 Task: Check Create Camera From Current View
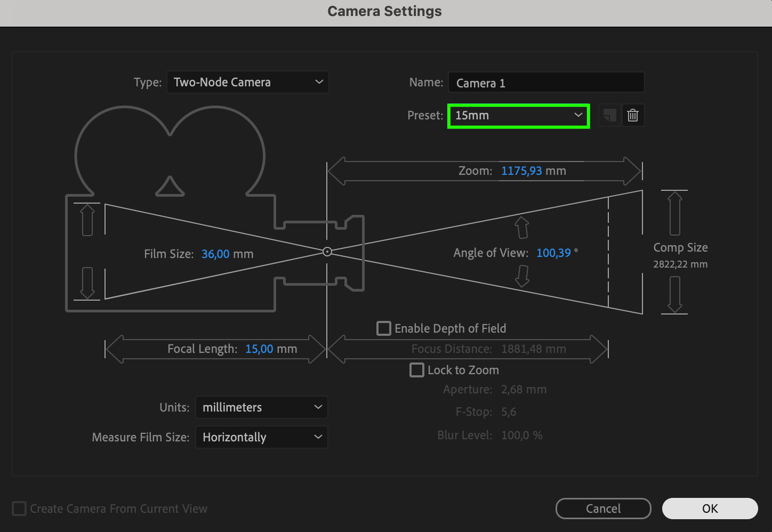point(19,509)
